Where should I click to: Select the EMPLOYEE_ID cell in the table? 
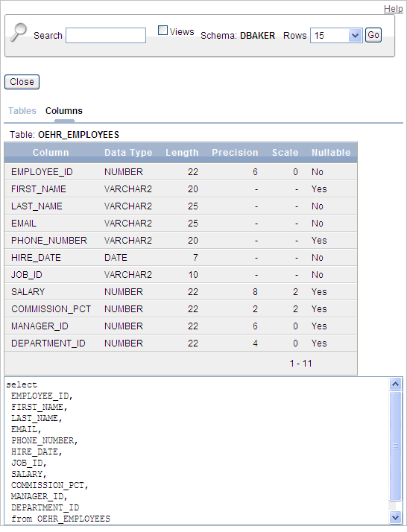[x=42, y=172]
